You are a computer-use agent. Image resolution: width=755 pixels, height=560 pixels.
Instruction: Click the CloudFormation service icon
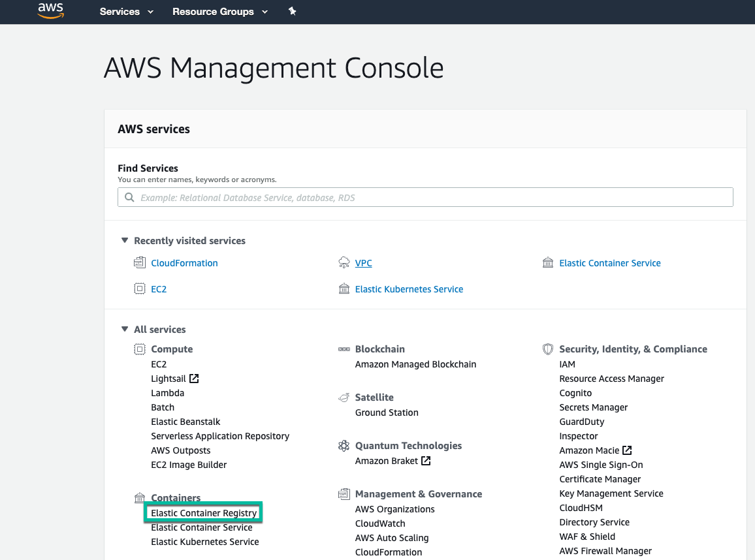[x=140, y=262]
